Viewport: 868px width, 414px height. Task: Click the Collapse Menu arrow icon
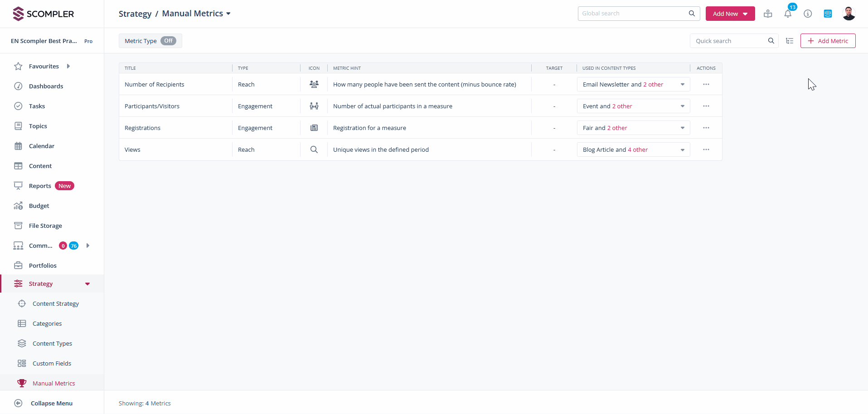pos(18,403)
